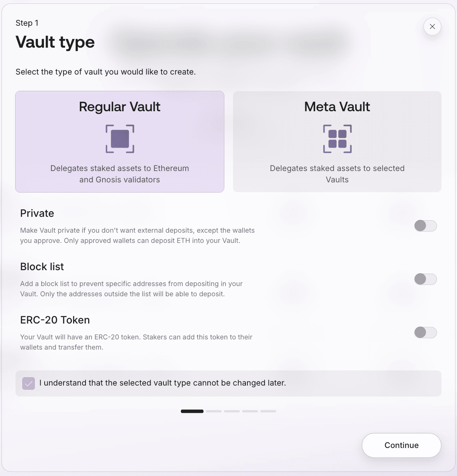Image resolution: width=457 pixels, height=476 pixels.
Task: Click the Block list section heading
Action: pyautogui.click(x=42, y=267)
